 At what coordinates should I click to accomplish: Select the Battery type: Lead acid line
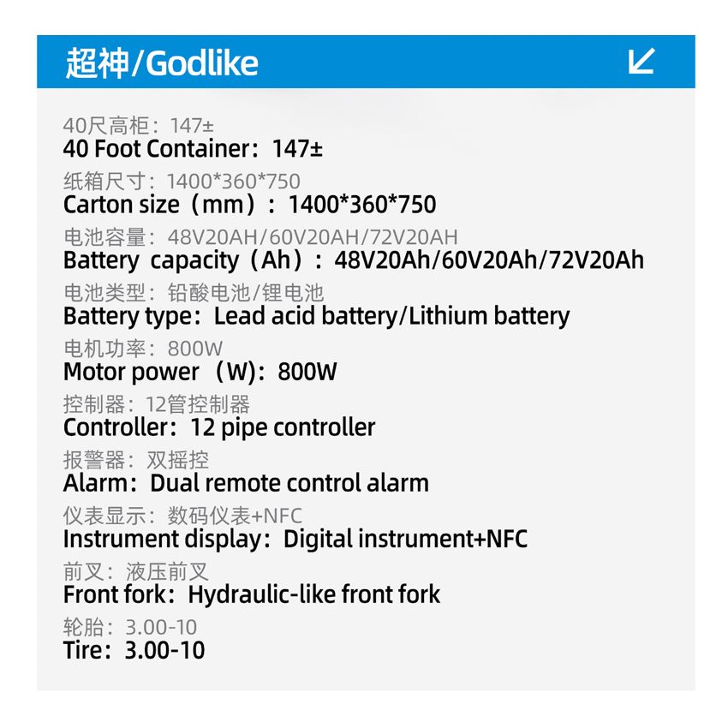(316, 316)
